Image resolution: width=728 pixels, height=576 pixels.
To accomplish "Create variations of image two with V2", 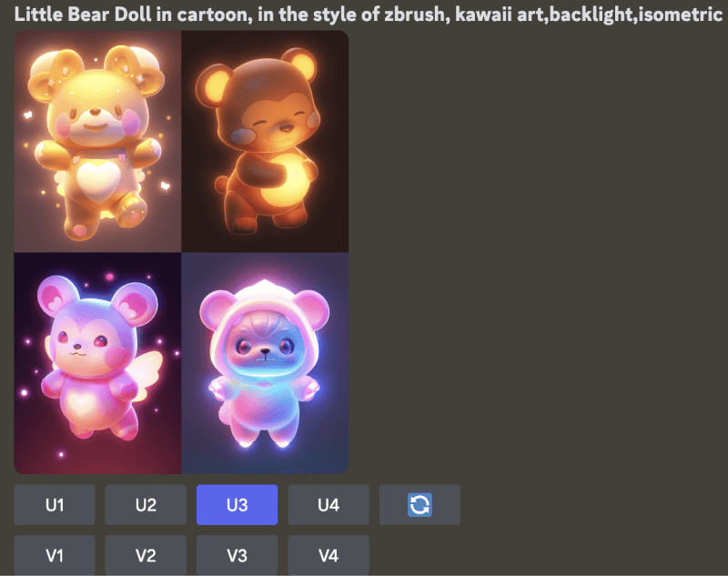I will 146,555.
